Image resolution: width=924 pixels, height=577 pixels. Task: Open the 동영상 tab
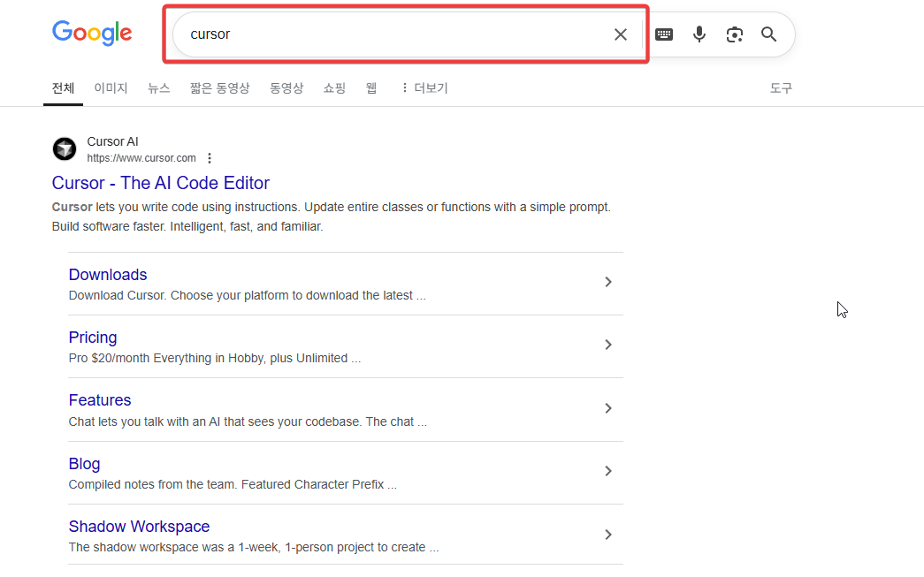tap(286, 88)
